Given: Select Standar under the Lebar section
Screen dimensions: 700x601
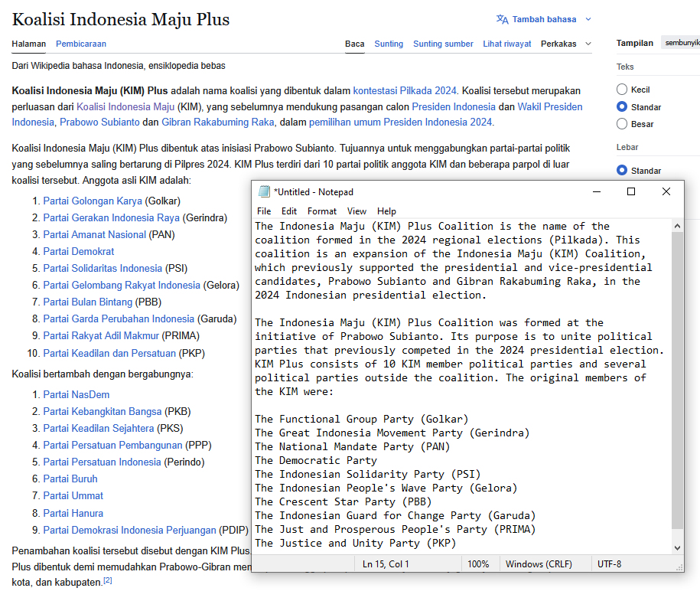Looking at the screenshot, I should 622,170.
